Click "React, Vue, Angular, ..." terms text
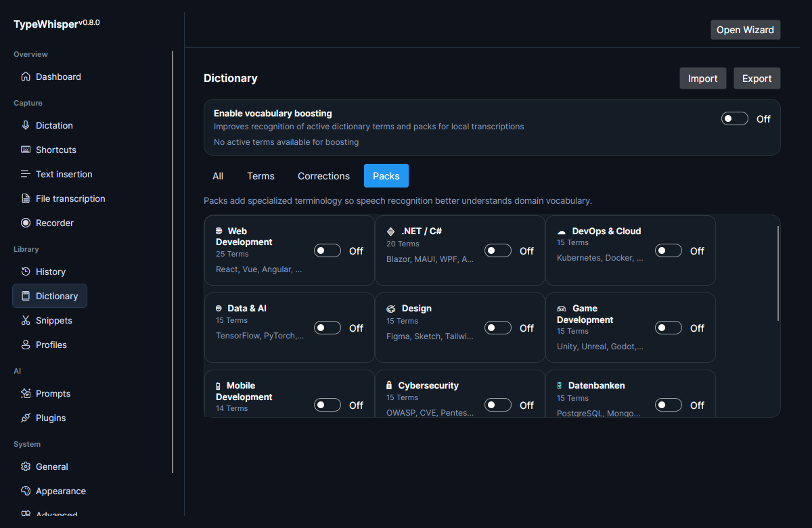This screenshot has width=812, height=528. pyautogui.click(x=259, y=269)
